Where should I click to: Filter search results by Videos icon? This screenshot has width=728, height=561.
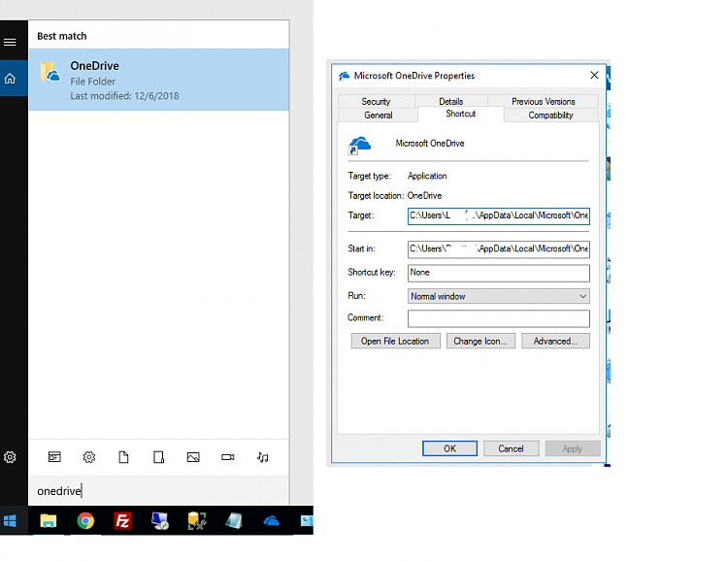pyautogui.click(x=227, y=457)
